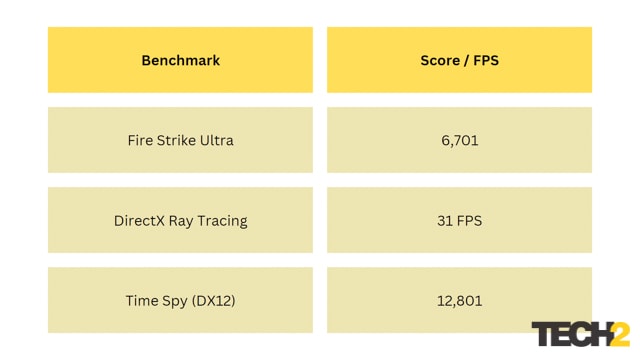Select the word Ultra in first row
Image resolution: width=640 pixels, height=360 pixels.
click(x=216, y=140)
